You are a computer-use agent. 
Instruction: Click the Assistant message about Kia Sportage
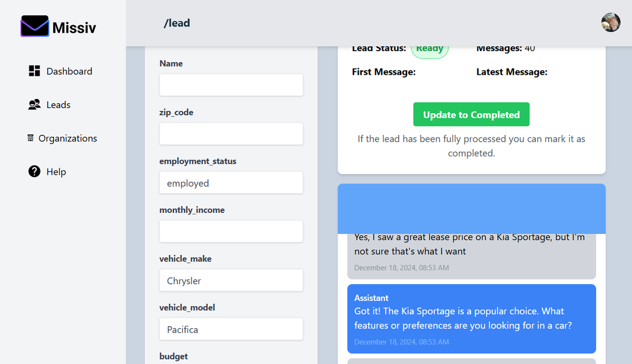471,319
